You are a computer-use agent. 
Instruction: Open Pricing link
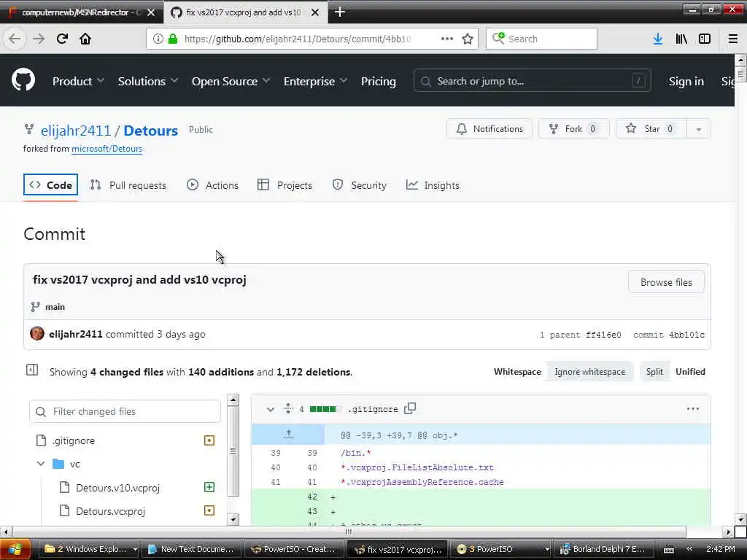(379, 81)
